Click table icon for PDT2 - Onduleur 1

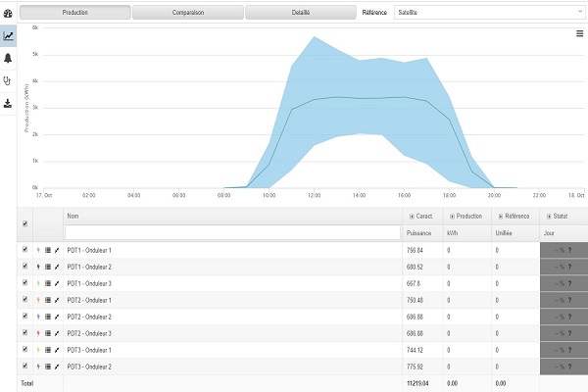(48, 300)
